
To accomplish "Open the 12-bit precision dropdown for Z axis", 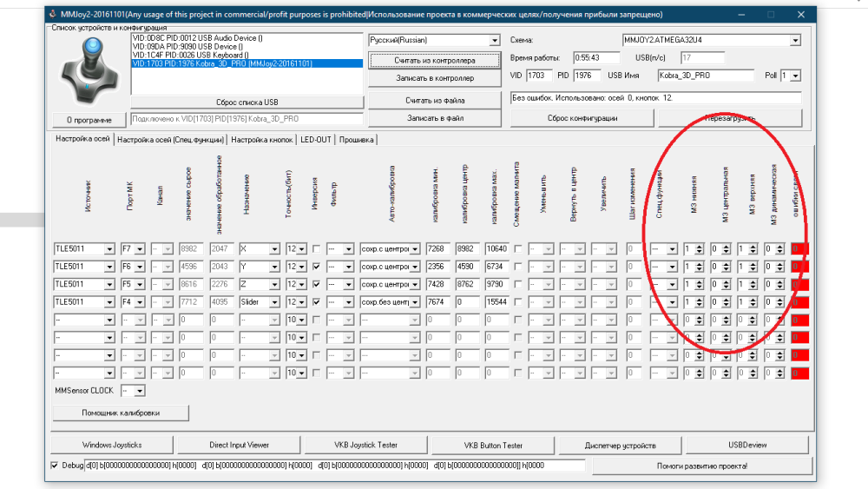I will 302,285.
